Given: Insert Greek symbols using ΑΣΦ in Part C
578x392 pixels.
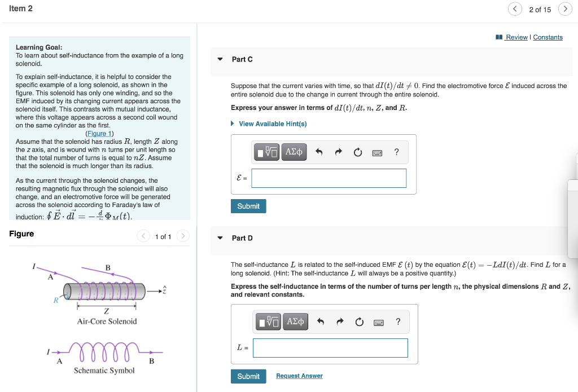Looking at the screenshot, I should click(x=294, y=152).
